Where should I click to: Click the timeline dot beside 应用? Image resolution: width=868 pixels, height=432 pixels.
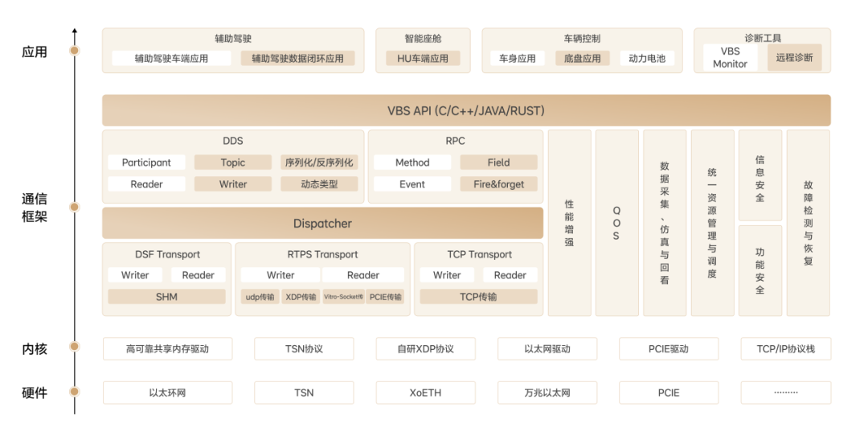pyautogui.click(x=75, y=51)
